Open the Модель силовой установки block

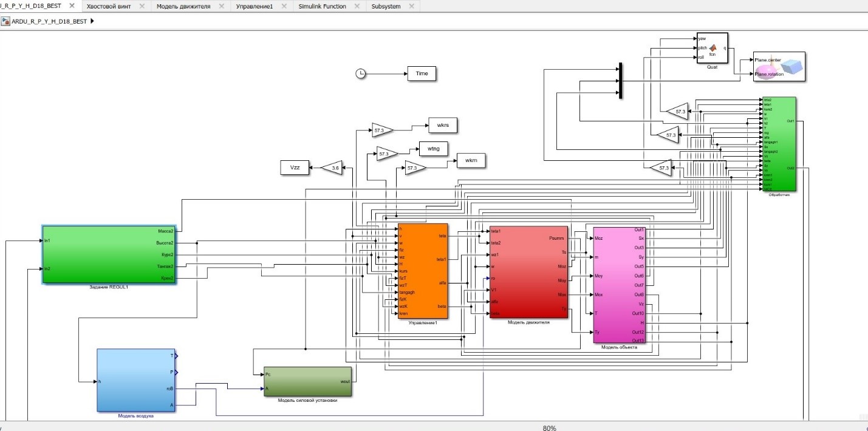click(307, 379)
